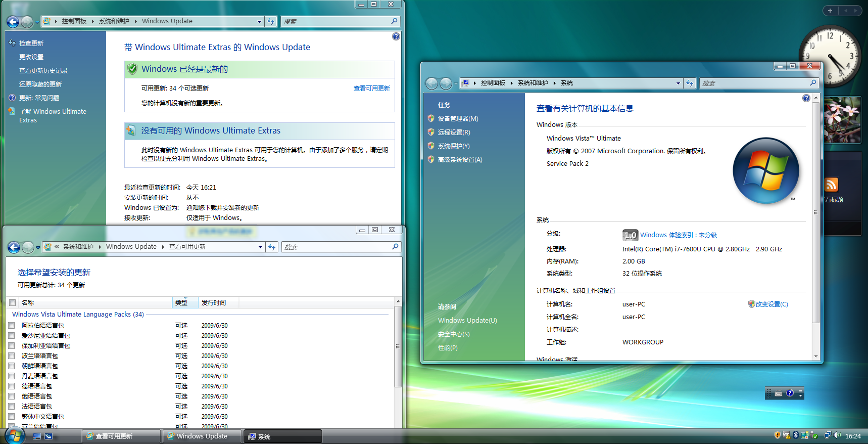Click the volume icon in system tray
868x444 pixels.
tap(837, 435)
